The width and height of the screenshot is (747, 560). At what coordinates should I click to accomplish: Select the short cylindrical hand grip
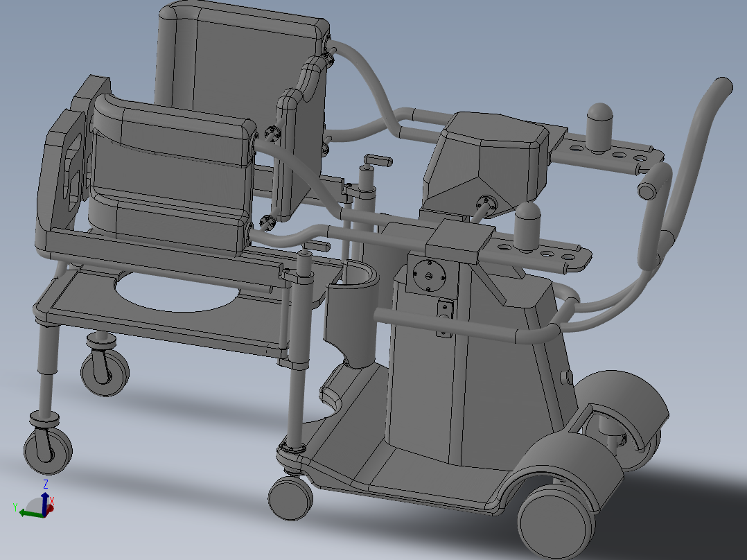pyautogui.click(x=655, y=181)
